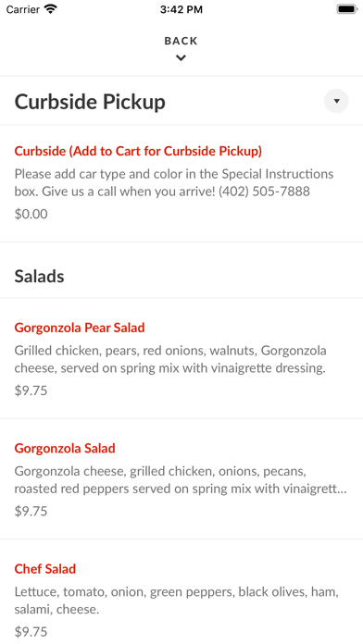Tap the Gorgonzola Salad truncated description

[181, 479]
